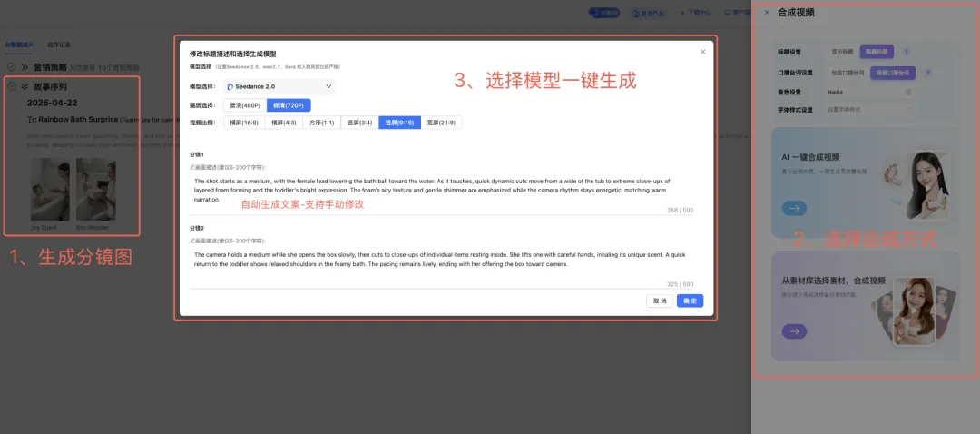Confirm with the 确定 button
The image size is (980, 434).
[x=690, y=301]
